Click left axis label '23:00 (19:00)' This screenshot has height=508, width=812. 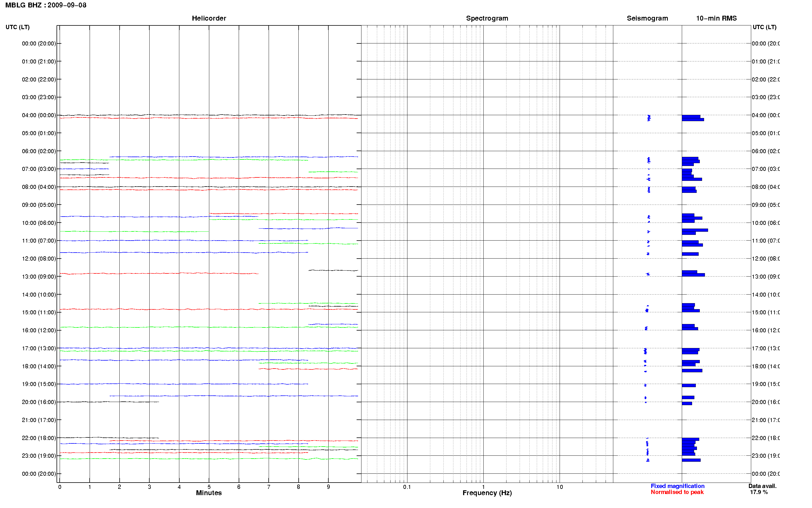coord(39,456)
